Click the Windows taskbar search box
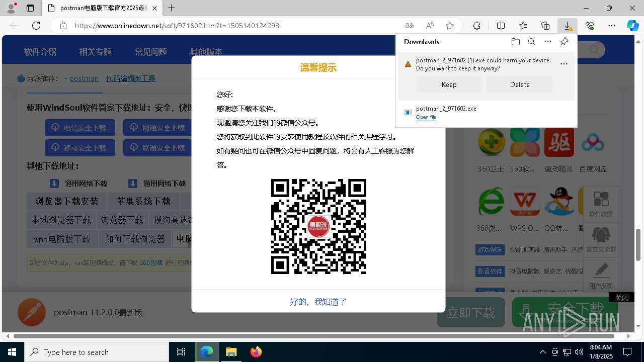Image resolution: width=644 pixels, height=362 pixels. [x=97, y=352]
